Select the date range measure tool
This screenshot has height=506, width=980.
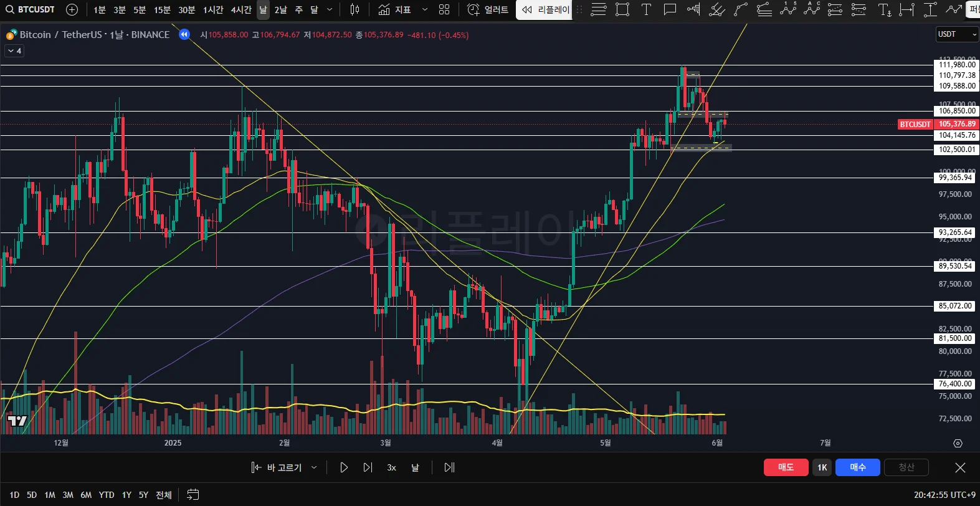click(x=907, y=9)
